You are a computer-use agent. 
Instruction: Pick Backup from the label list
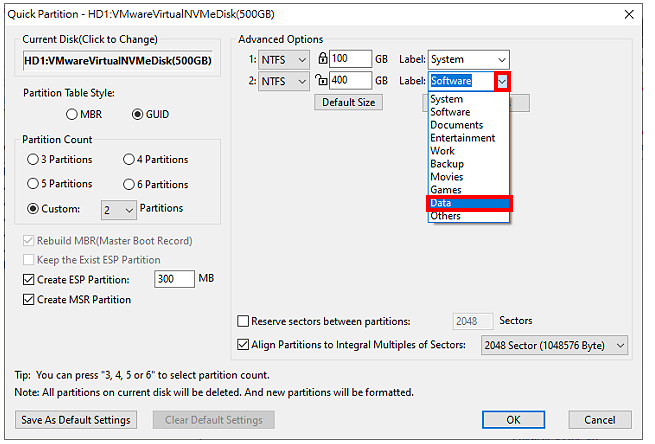point(469,164)
